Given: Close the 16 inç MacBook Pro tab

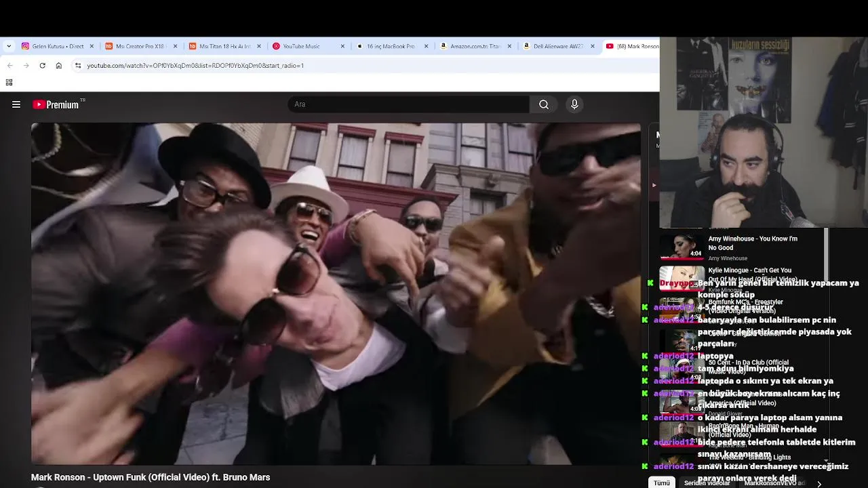Looking at the screenshot, I should click(x=427, y=46).
